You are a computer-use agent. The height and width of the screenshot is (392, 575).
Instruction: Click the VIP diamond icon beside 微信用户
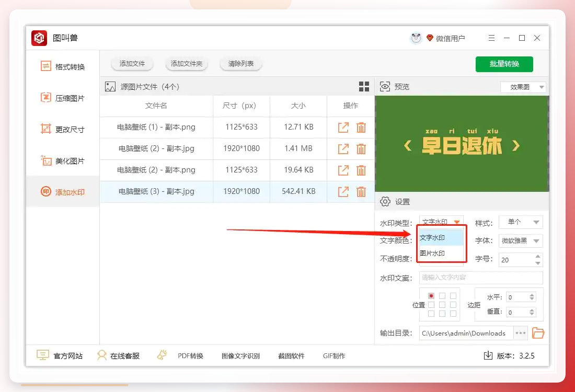(430, 38)
